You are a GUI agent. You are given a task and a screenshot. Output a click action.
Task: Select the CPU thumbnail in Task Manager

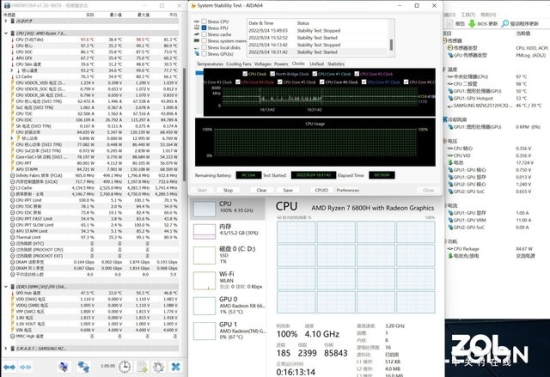pos(204,209)
